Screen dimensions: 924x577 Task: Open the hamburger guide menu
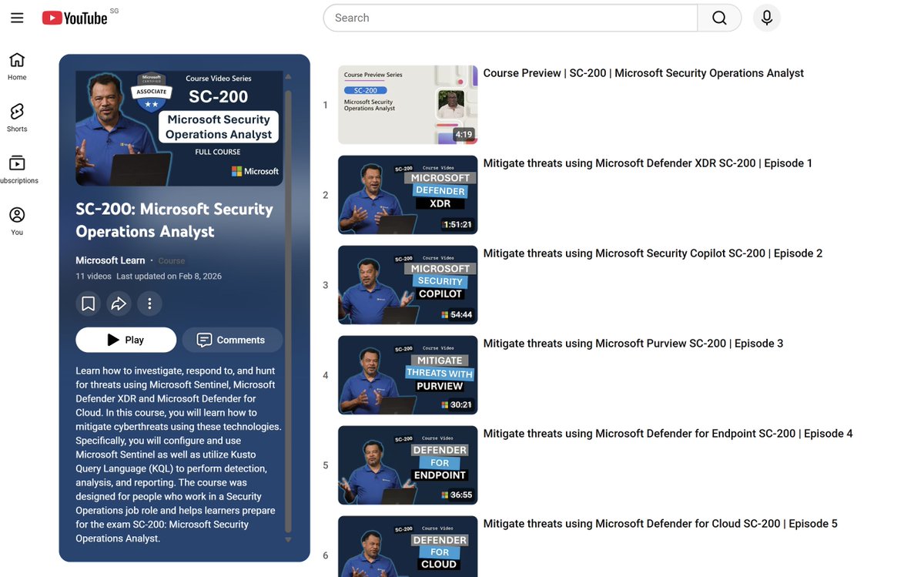pyautogui.click(x=17, y=18)
